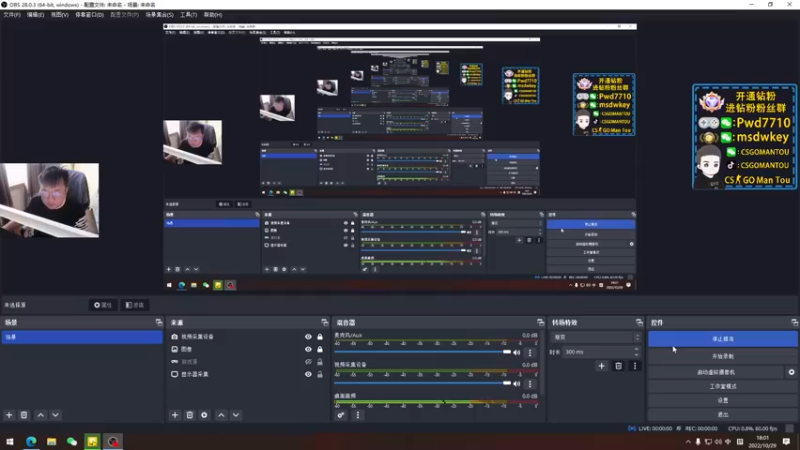Open source Properties (属性) button
This screenshot has width=800, height=450.
pyautogui.click(x=103, y=305)
